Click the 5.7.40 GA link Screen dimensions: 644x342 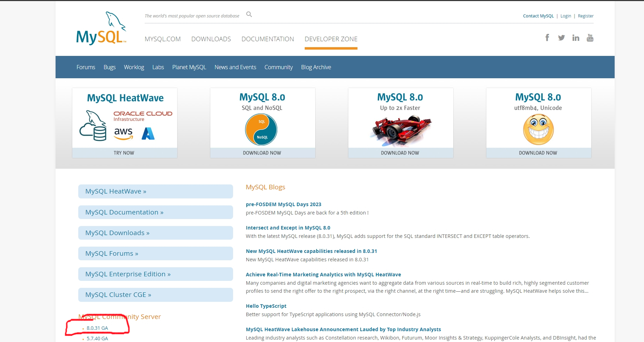97,339
